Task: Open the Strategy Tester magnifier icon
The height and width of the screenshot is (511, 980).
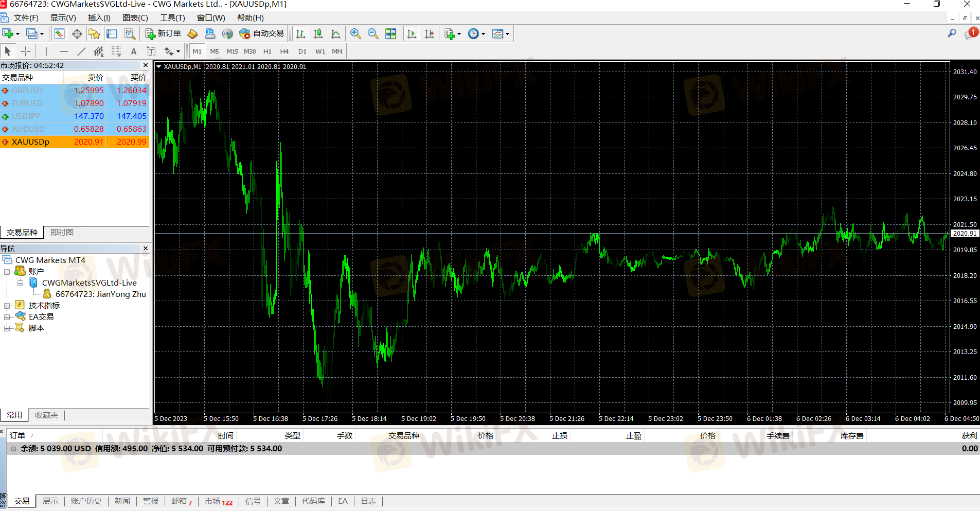Action: tap(130, 34)
